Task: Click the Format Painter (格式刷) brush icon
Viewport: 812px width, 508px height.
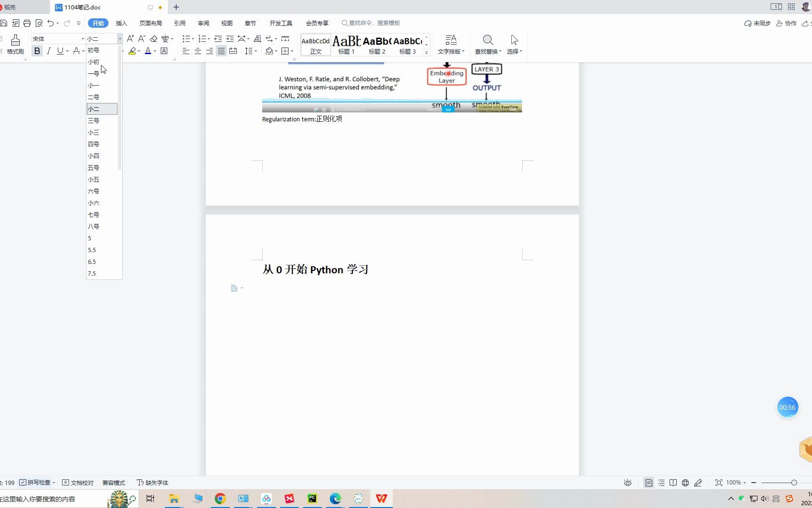Action: tap(16, 40)
